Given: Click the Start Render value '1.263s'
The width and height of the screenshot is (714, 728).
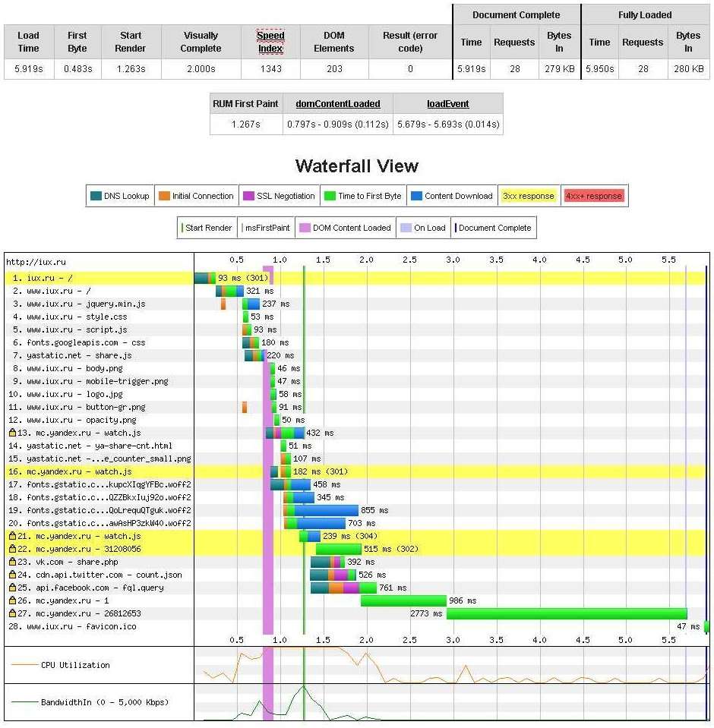Looking at the screenshot, I should 131,69.
